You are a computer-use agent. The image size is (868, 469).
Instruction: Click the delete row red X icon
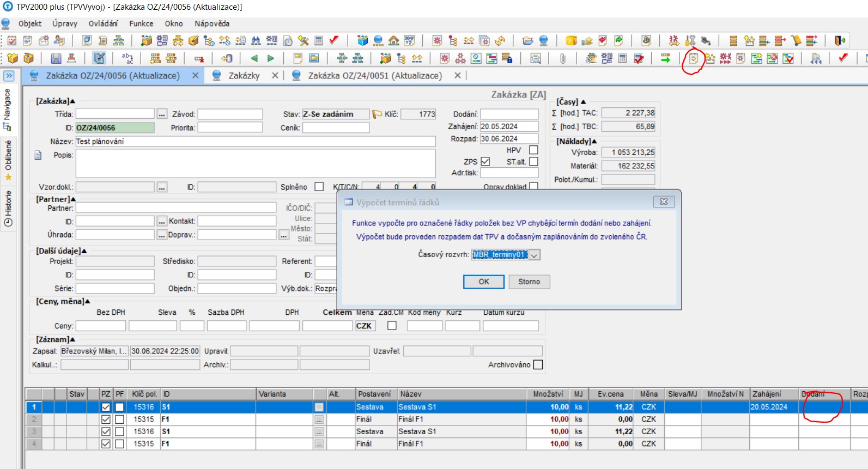[199, 58]
